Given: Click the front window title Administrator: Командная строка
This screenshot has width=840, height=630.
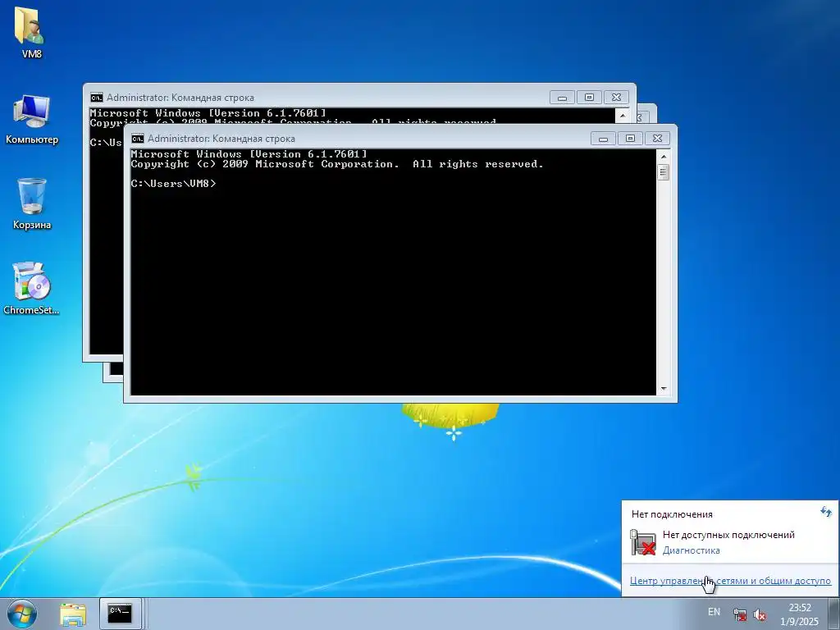Looking at the screenshot, I should (221, 139).
